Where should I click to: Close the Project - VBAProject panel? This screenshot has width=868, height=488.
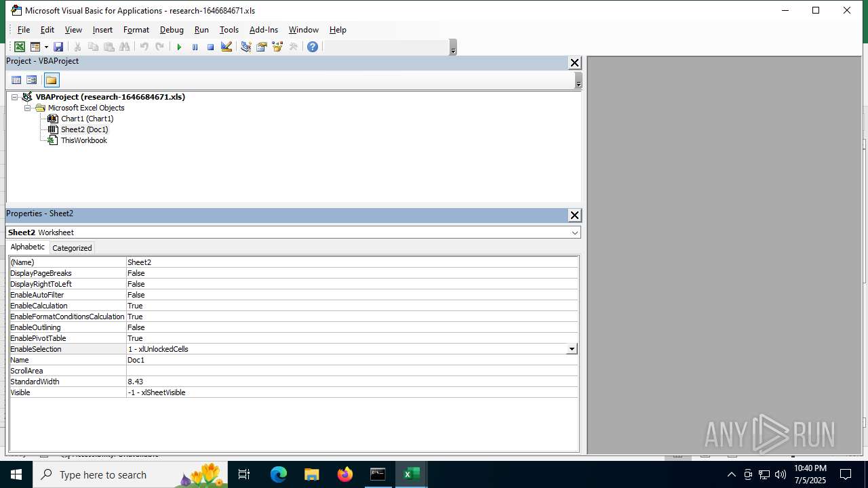(574, 62)
